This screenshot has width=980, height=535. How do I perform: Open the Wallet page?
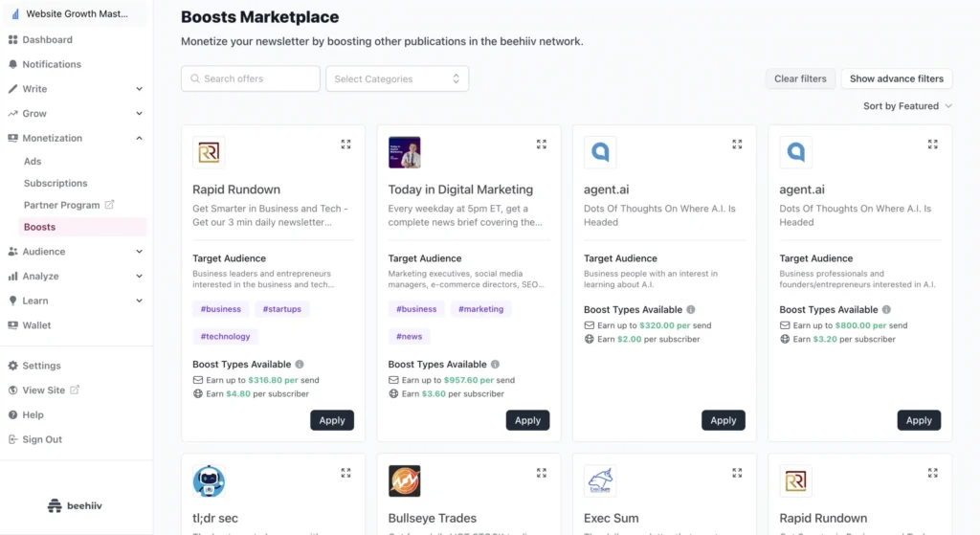[x=37, y=325]
